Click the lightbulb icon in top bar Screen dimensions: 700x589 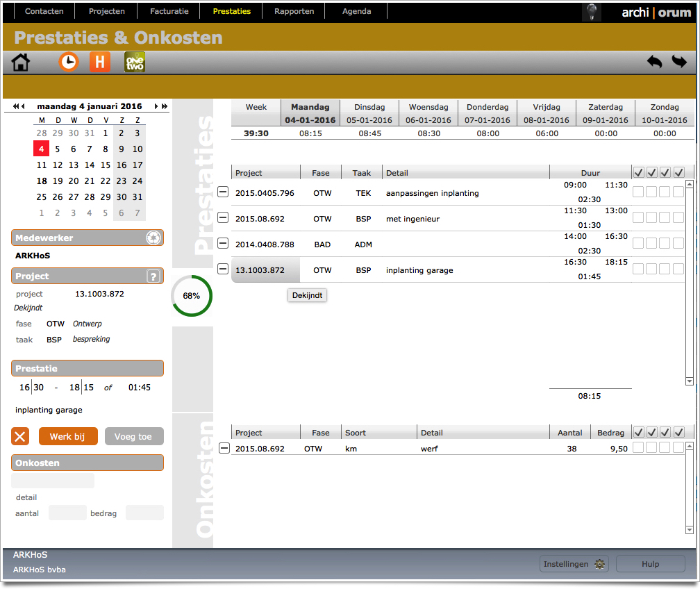pos(592,12)
